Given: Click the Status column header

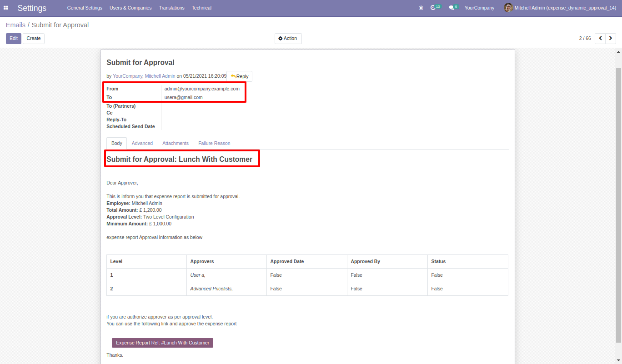Looking at the screenshot, I should point(468,261).
